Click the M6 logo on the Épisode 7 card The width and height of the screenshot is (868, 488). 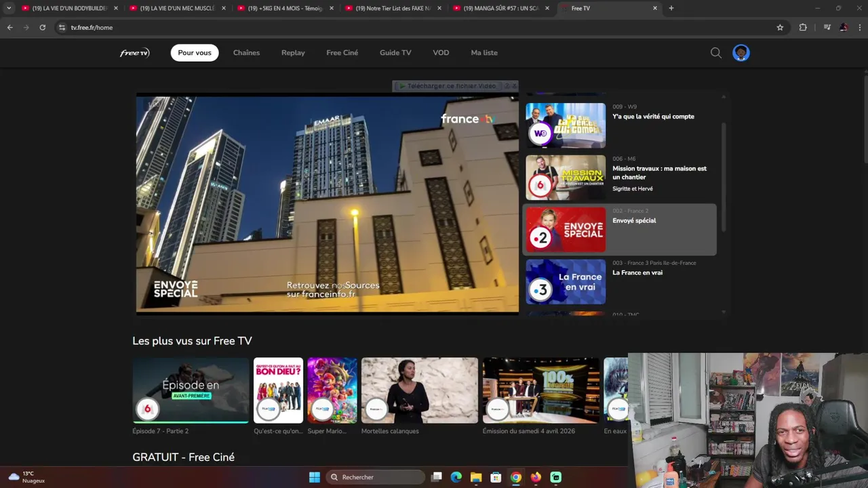click(x=147, y=409)
